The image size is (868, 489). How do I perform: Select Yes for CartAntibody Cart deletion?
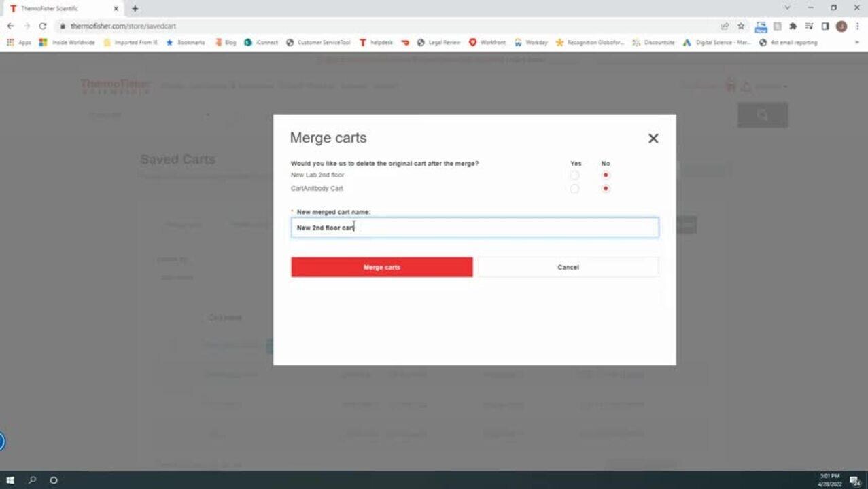click(x=575, y=189)
